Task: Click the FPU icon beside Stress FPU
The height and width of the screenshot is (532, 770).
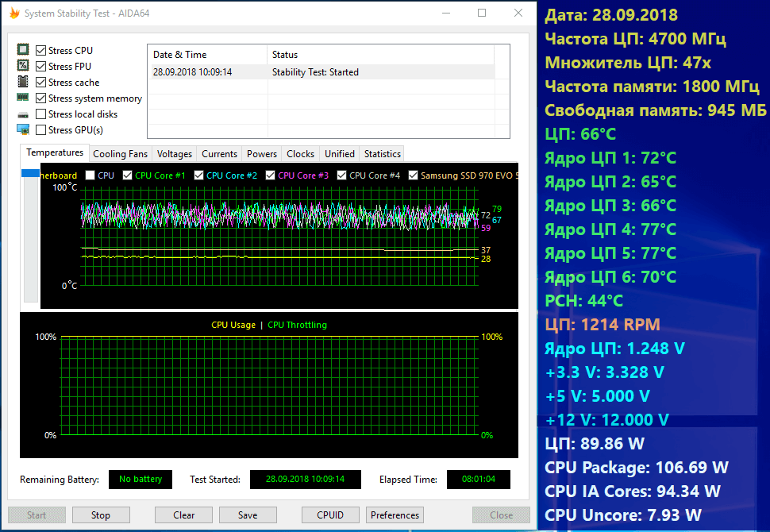Action: [23, 67]
